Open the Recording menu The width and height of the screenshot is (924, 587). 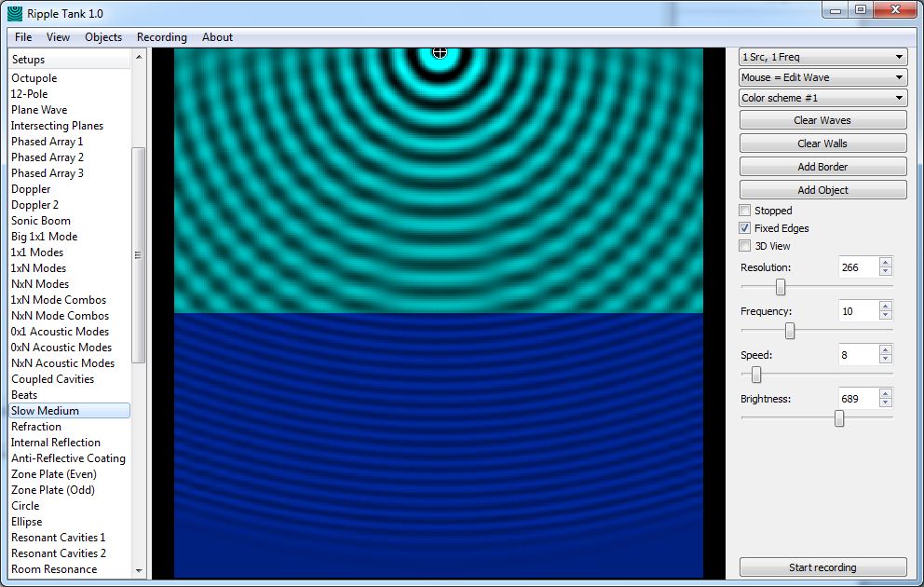[x=161, y=37]
